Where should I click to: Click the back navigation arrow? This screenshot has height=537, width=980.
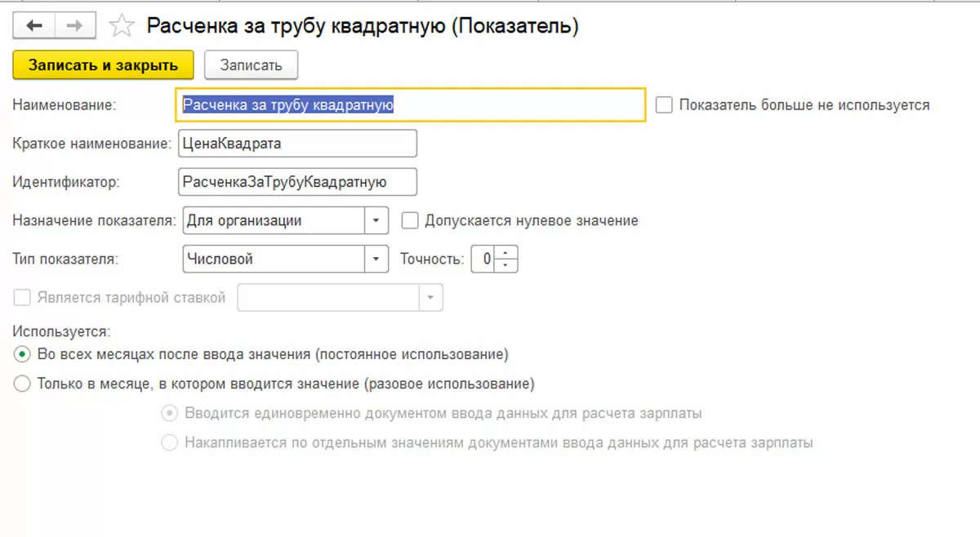[x=33, y=26]
